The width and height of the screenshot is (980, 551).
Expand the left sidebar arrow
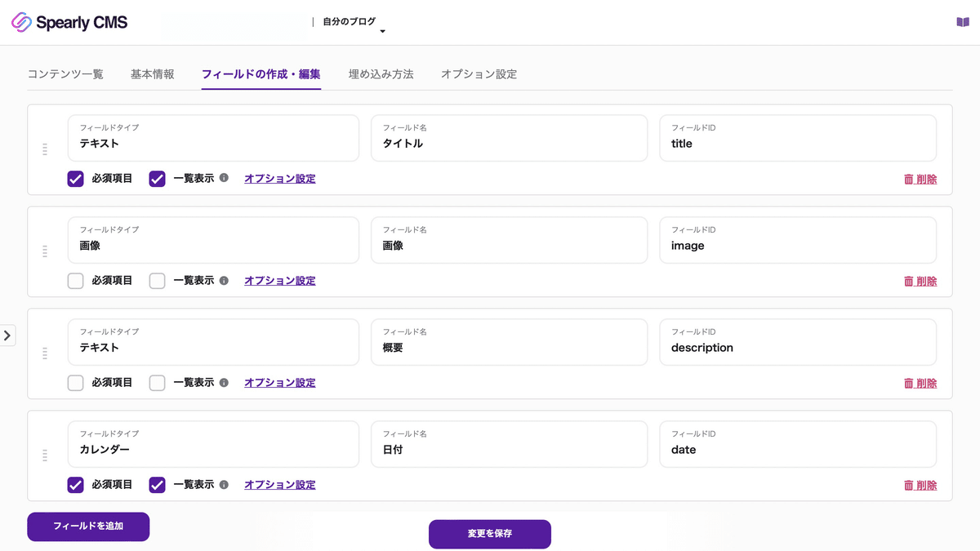click(x=7, y=335)
